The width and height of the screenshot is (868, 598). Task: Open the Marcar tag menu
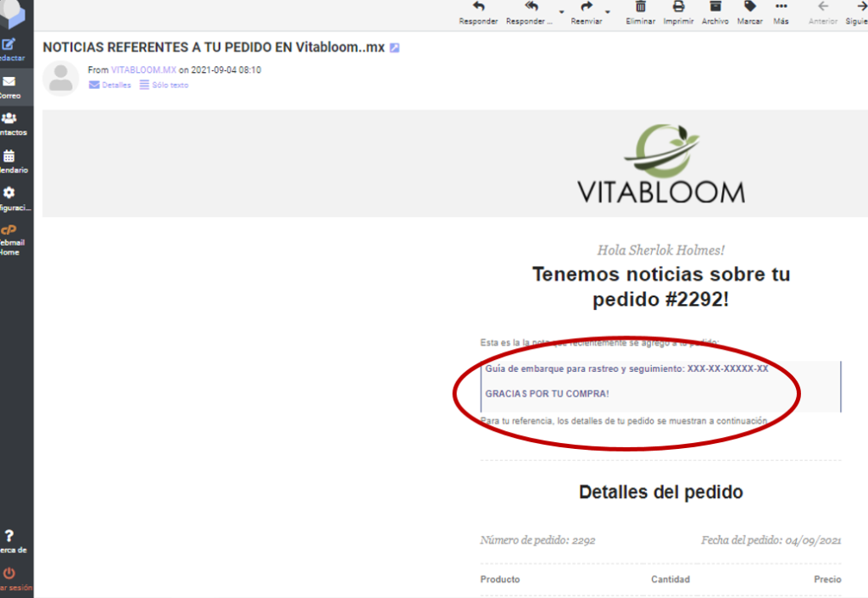click(750, 13)
